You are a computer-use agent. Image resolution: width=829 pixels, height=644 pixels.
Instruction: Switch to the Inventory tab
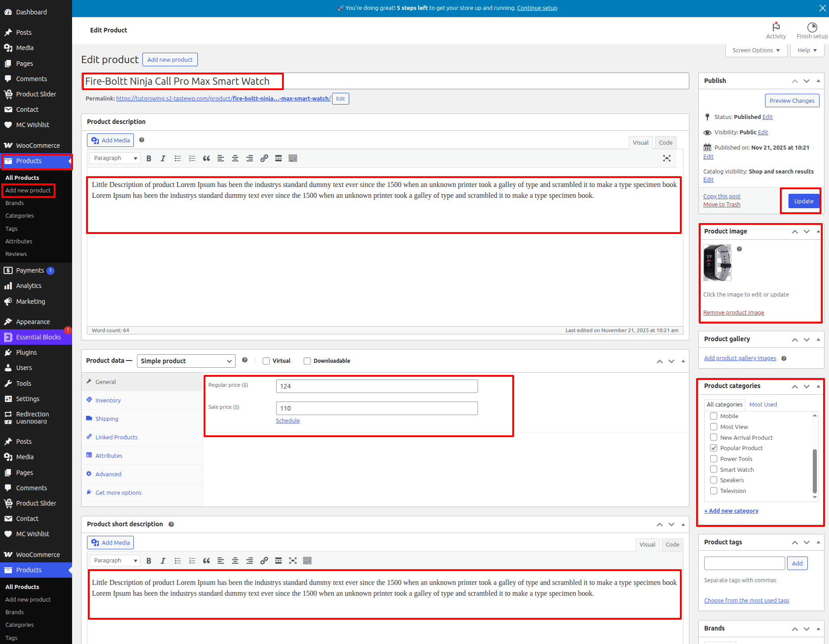tap(108, 400)
